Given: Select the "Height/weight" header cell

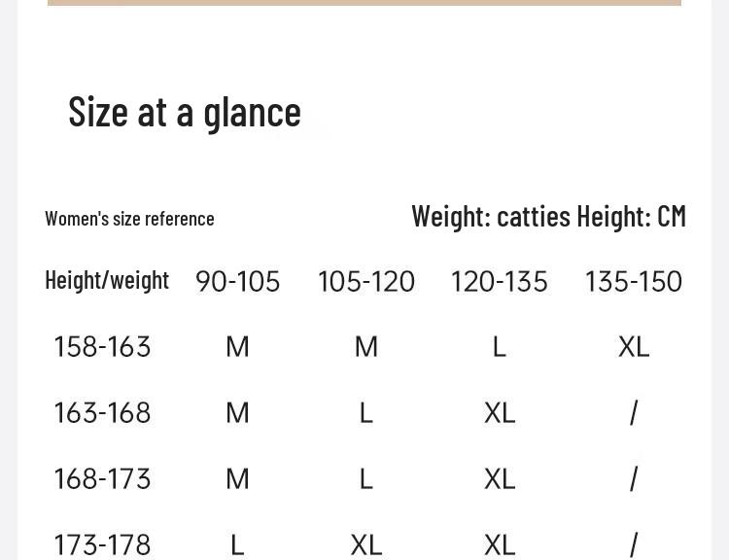Looking at the screenshot, I should pyautogui.click(x=107, y=280).
